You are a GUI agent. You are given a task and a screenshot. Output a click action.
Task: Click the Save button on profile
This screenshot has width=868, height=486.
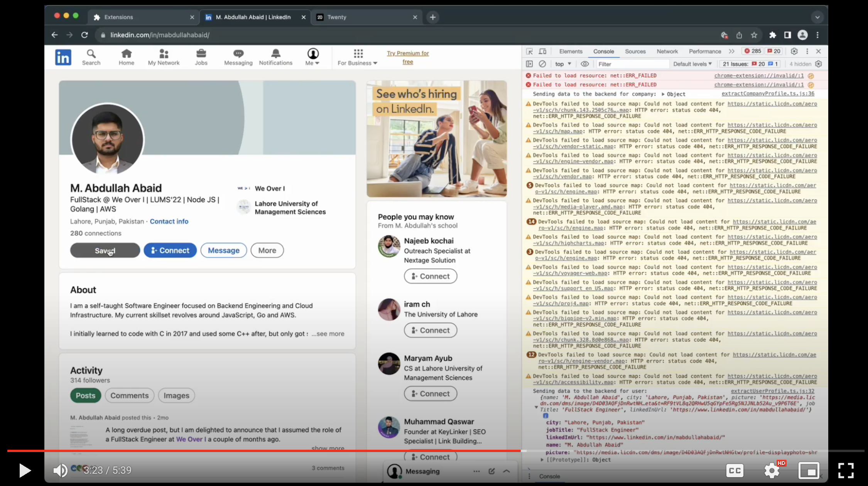click(105, 250)
